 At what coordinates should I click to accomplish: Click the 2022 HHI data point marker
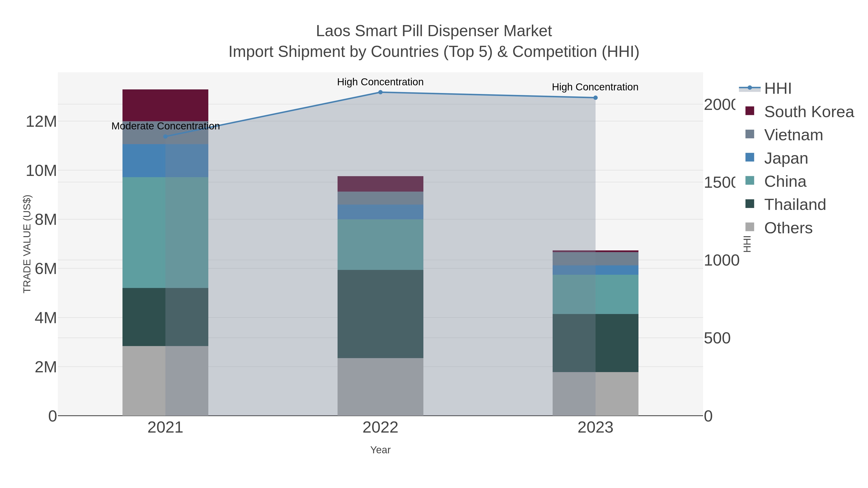point(380,92)
